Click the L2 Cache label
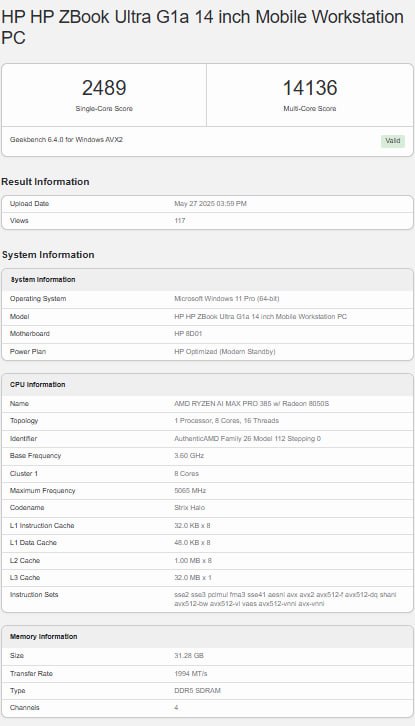 point(25,561)
